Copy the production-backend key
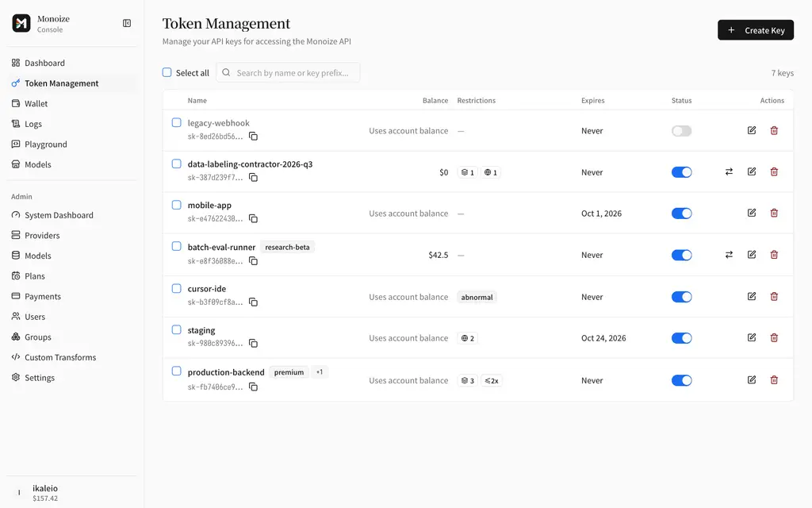Viewport: 812px width, 508px height. point(253,387)
